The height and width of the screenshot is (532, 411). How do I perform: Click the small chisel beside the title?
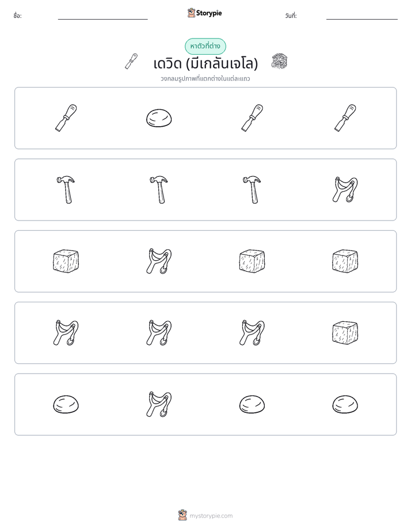(131, 62)
